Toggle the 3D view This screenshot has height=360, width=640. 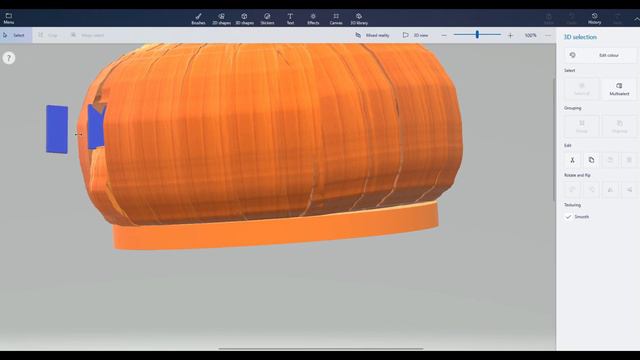click(x=416, y=36)
